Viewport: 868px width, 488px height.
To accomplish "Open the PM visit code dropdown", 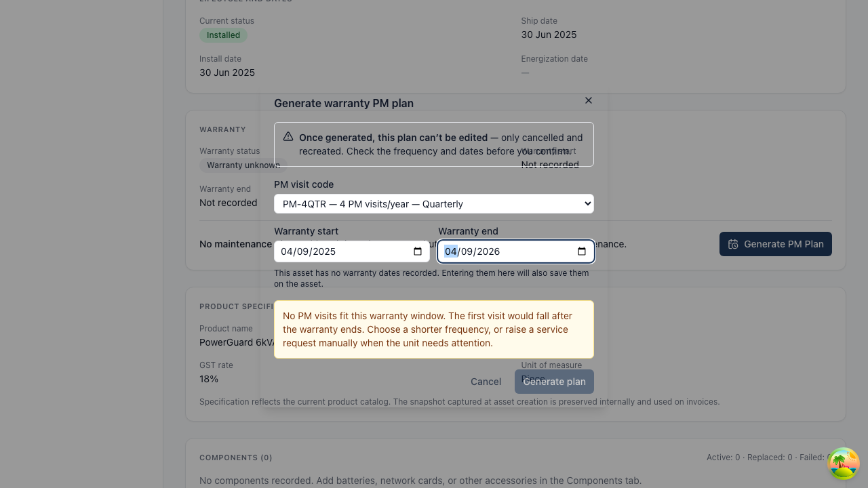I will click(434, 204).
